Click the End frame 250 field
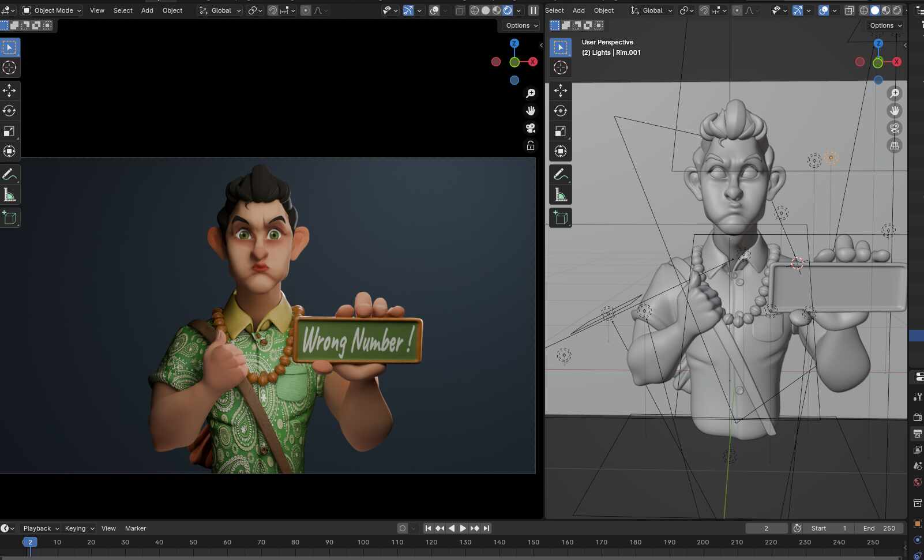The width and height of the screenshot is (924, 560). 879,528
